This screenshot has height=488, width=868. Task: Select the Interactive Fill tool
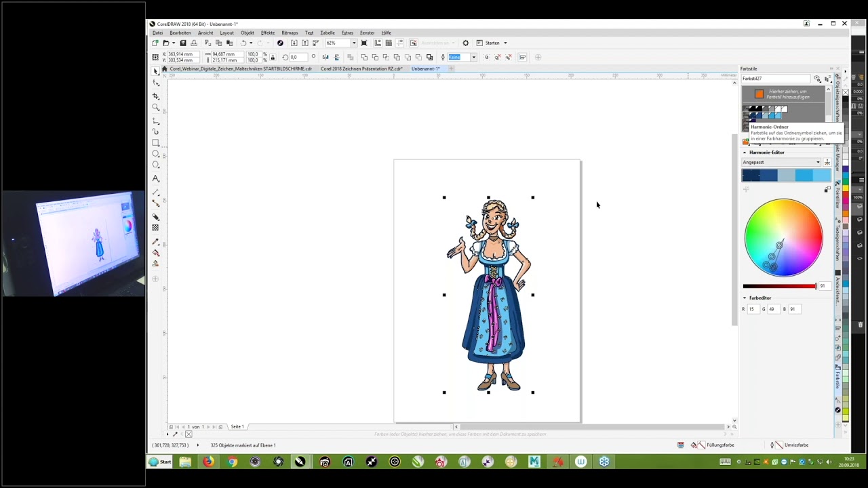(155, 252)
